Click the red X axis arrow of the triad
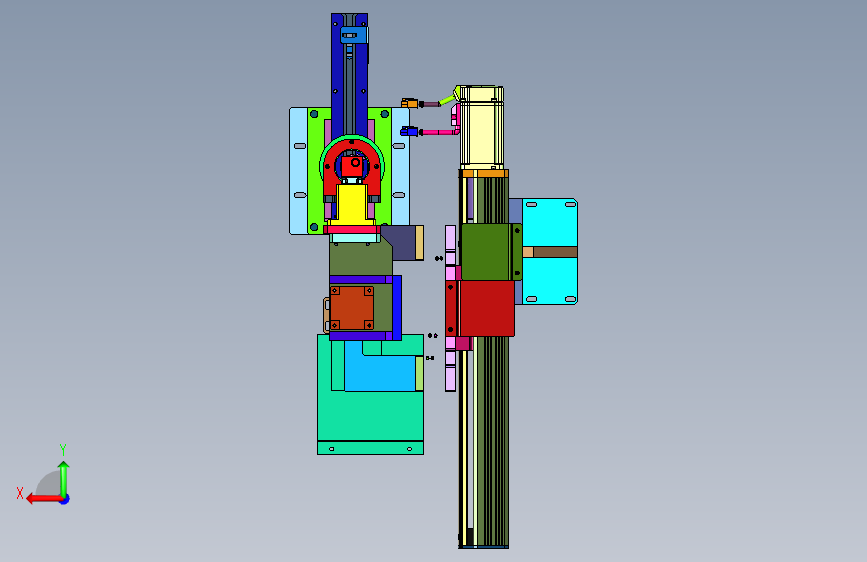The width and height of the screenshot is (867, 562). (x=43, y=499)
